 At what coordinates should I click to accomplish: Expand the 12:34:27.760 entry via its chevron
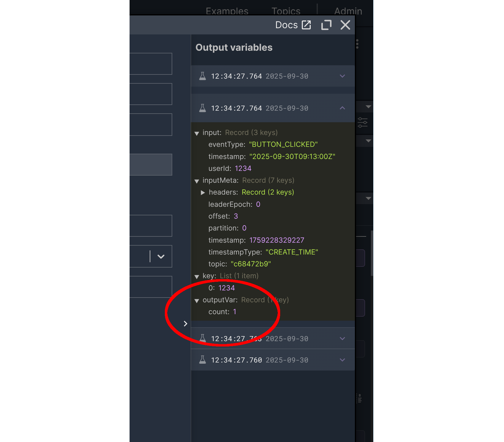click(x=342, y=360)
